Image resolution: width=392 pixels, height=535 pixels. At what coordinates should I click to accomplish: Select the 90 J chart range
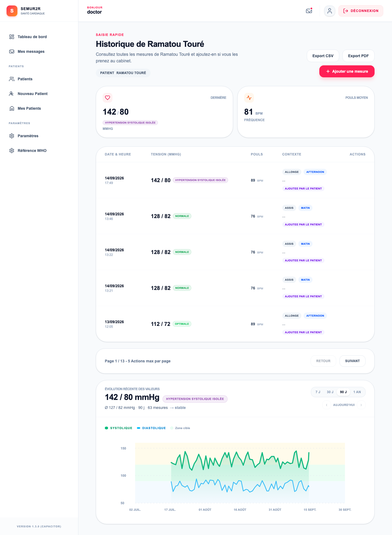[x=343, y=392]
